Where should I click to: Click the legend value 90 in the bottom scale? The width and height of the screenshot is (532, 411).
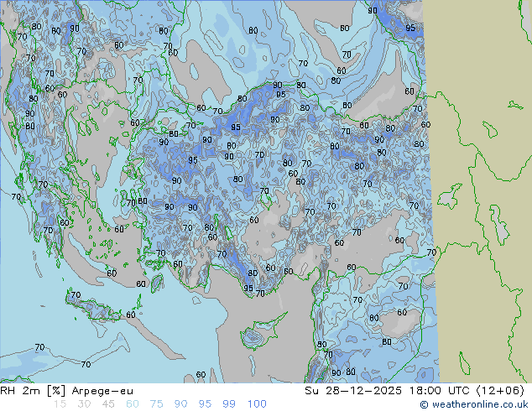tap(180, 404)
